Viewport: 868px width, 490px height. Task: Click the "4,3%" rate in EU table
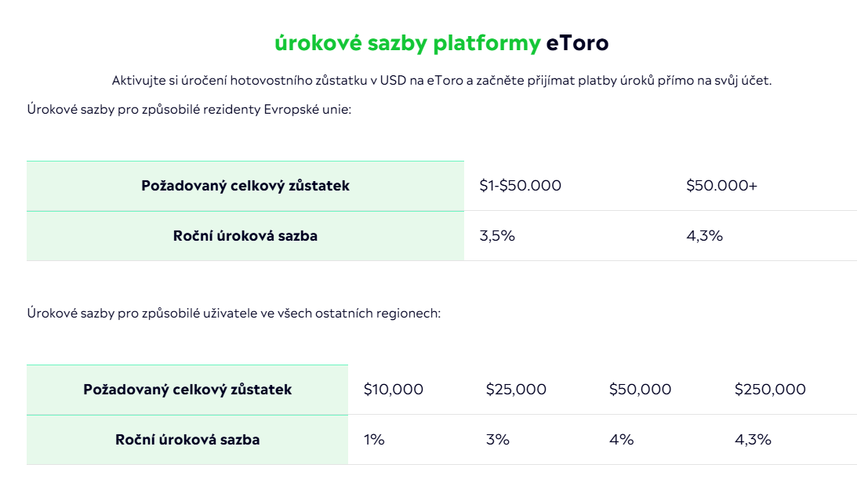pyautogui.click(x=704, y=236)
